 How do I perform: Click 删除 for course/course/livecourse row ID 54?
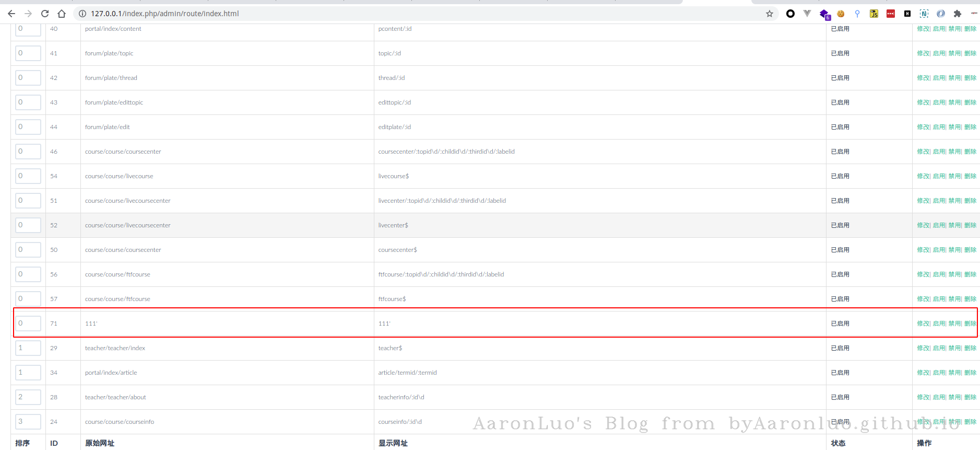coord(970,176)
